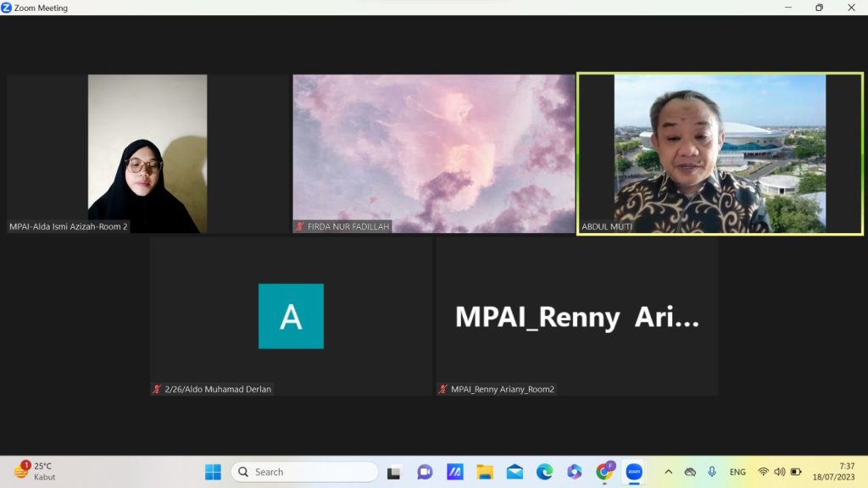868x488 pixels.
Task: Open the Wi-Fi, volume, battery quick settings
Action: [x=779, y=472]
